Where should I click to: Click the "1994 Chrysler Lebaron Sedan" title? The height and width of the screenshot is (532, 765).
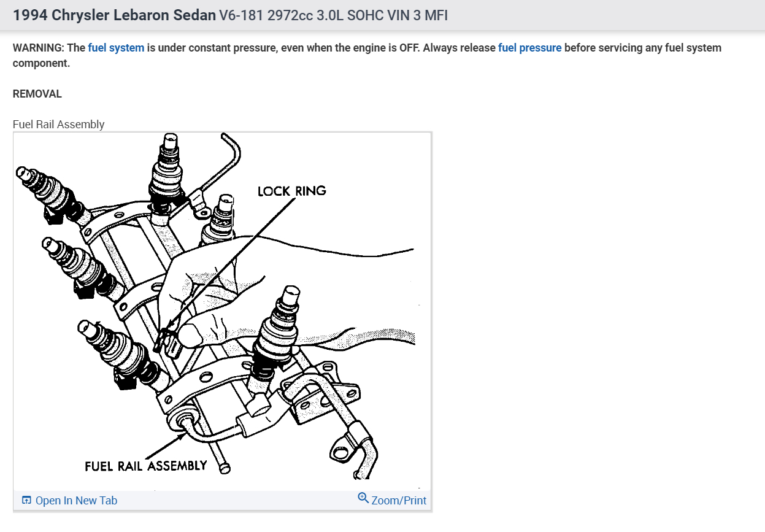click(114, 15)
